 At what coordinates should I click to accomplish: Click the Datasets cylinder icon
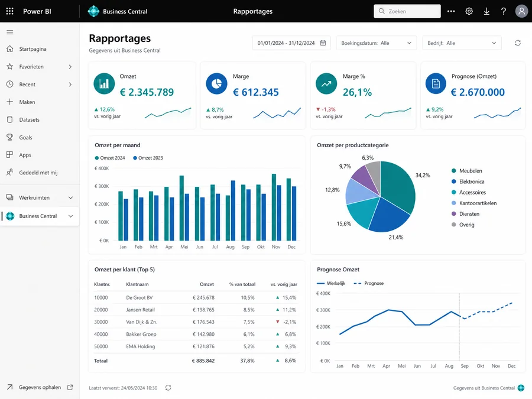(10, 119)
